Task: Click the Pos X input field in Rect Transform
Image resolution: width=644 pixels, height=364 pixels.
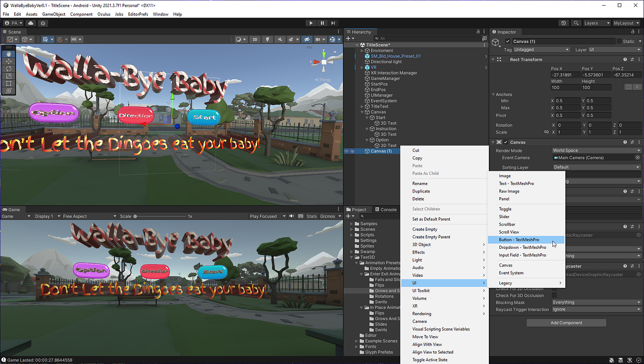Action: pyautogui.click(x=565, y=74)
